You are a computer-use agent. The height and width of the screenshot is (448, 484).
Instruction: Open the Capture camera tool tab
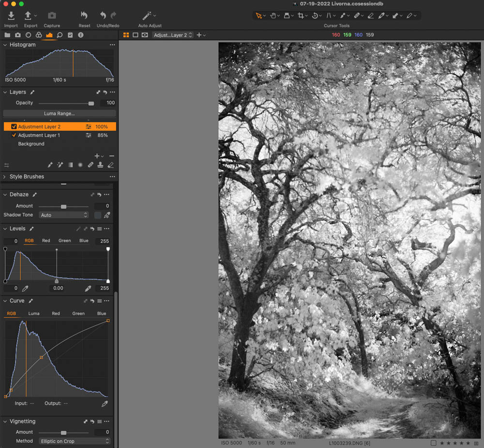coord(18,35)
